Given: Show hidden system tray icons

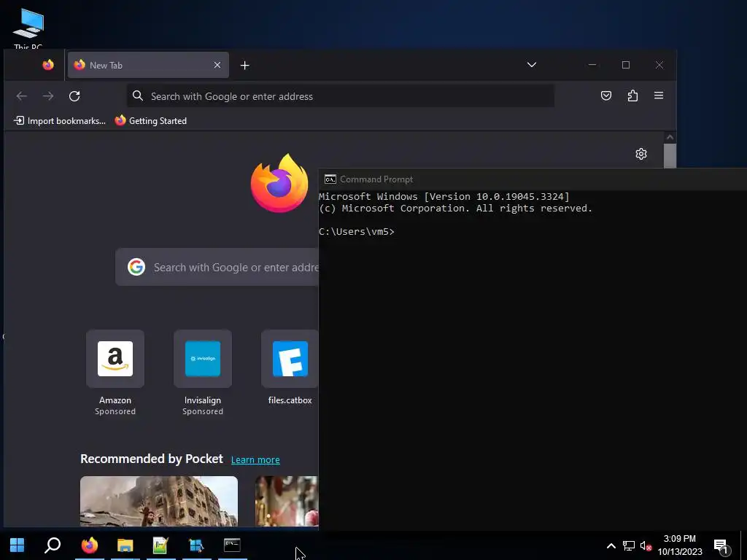Looking at the screenshot, I should click(x=611, y=545).
